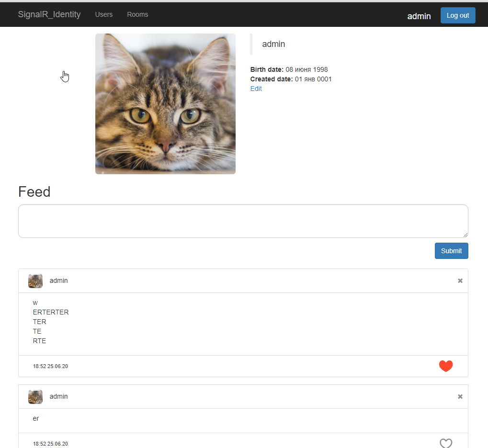Screen dimensions: 488x448
Task: Open the Edit profile link
Action: (256, 89)
